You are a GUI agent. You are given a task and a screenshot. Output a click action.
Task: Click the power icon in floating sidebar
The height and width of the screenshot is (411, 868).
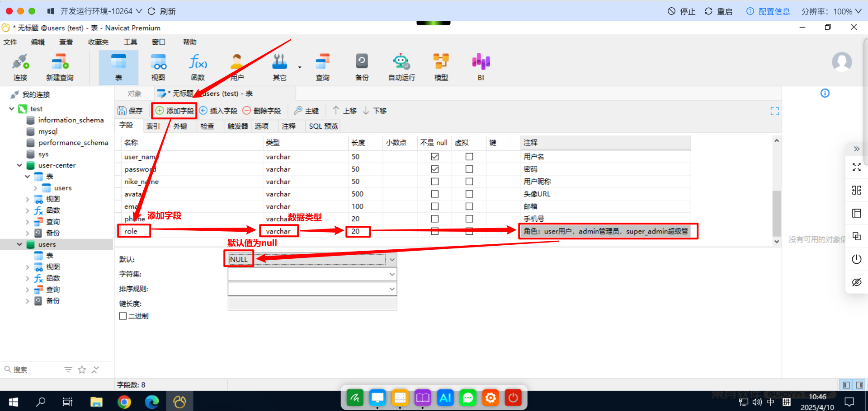[x=857, y=259]
